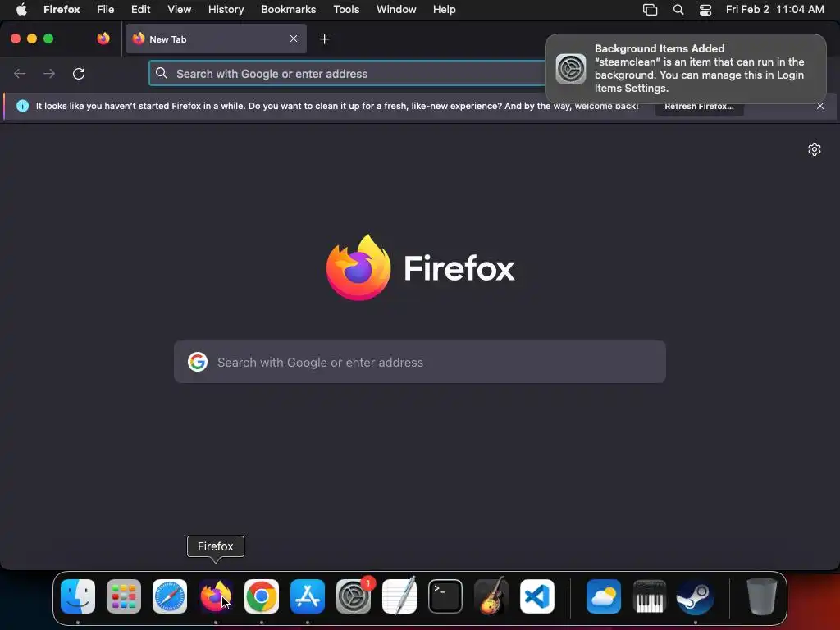Open the View menu
This screenshot has height=630, width=840.
[179, 10]
